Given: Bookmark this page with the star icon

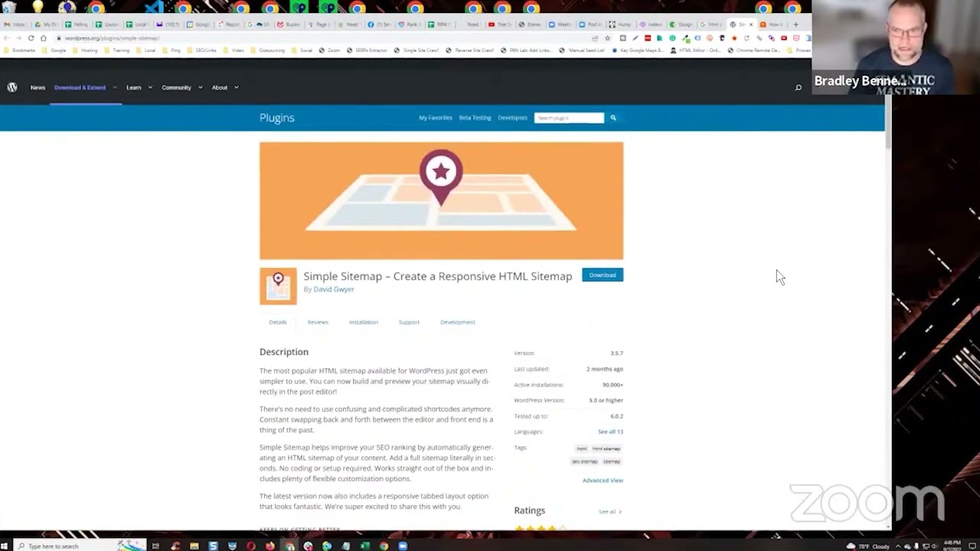Looking at the screenshot, I should coord(608,37).
